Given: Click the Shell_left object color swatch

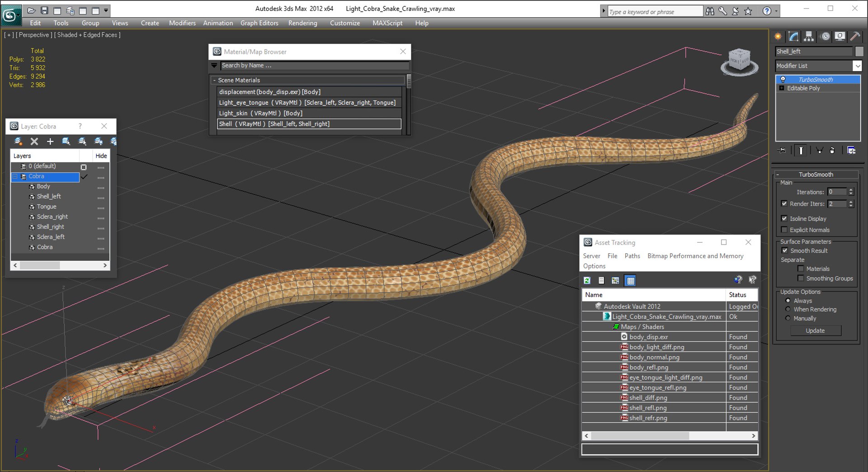Looking at the screenshot, I should [859, 52].
